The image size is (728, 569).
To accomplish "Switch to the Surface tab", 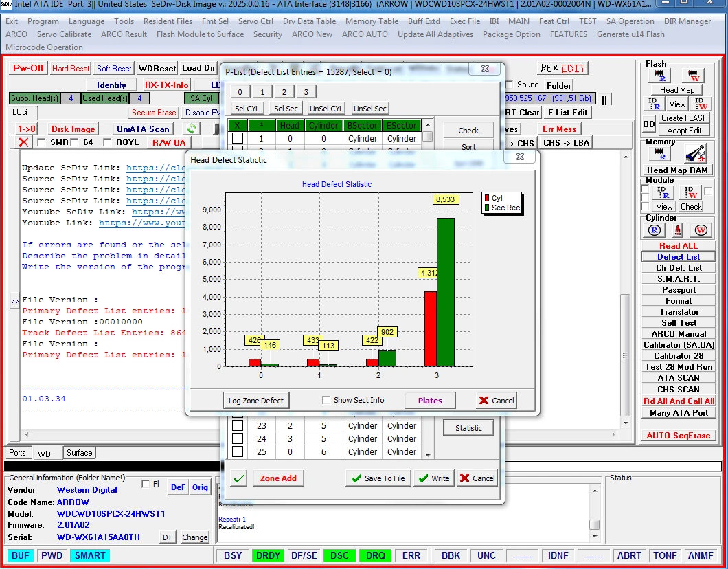I will click(80, 453).
